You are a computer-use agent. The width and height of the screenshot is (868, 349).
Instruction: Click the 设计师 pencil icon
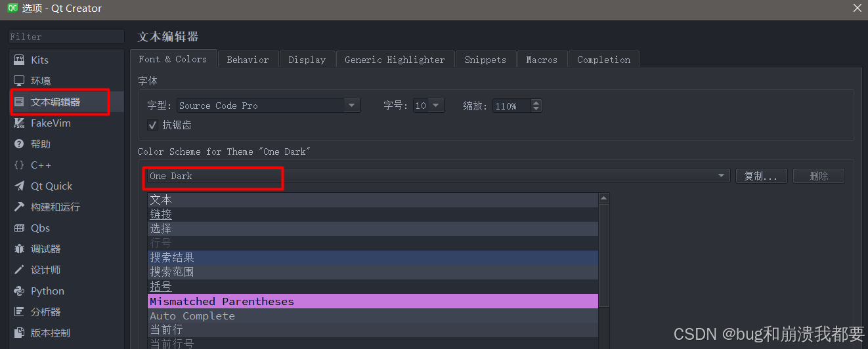tap(19, 270)
